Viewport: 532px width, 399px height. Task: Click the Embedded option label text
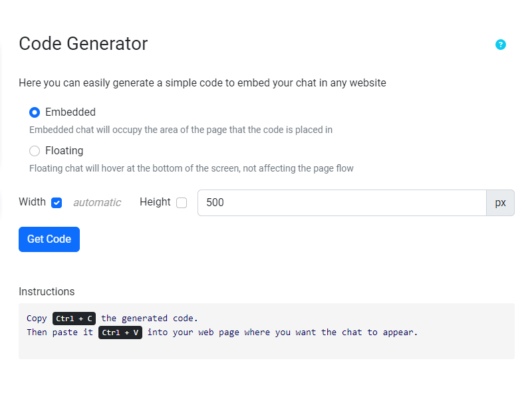pyautogui.click(x=70, y=112)
